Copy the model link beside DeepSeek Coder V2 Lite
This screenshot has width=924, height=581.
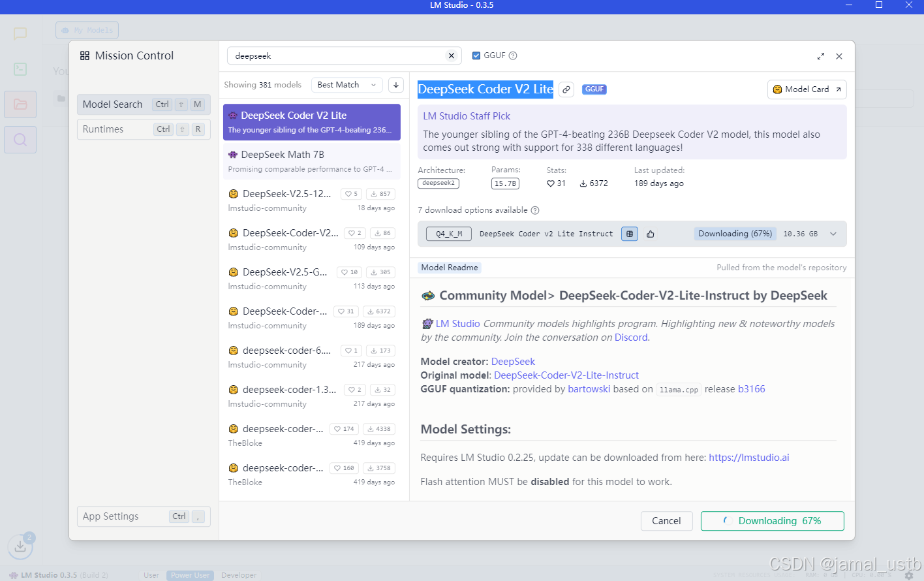coord(566,89)
